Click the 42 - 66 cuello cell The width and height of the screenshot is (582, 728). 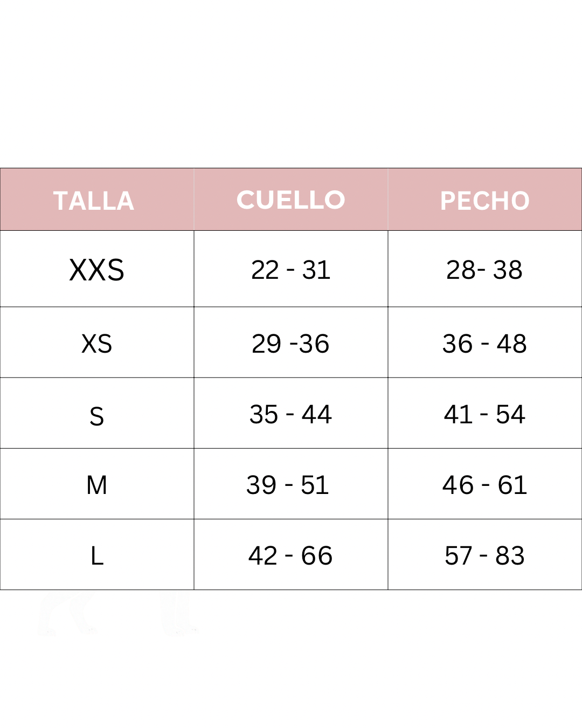click(290, 555)
